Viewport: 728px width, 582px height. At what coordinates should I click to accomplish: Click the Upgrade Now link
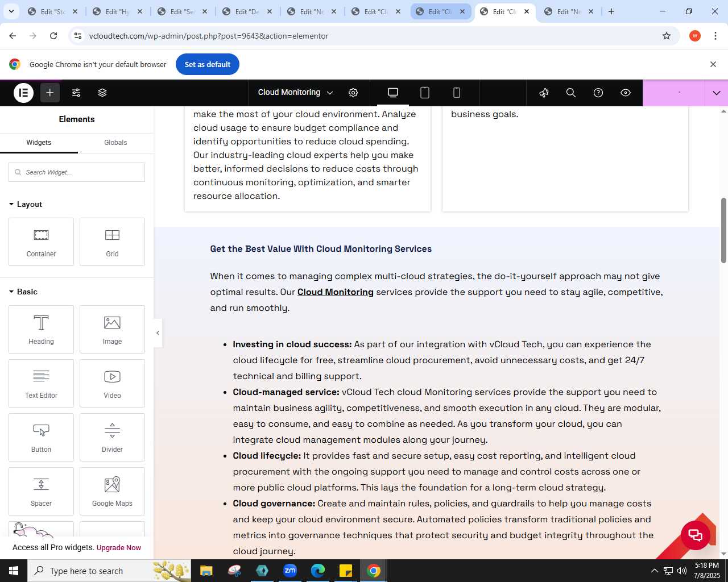[x=118, y=548]
